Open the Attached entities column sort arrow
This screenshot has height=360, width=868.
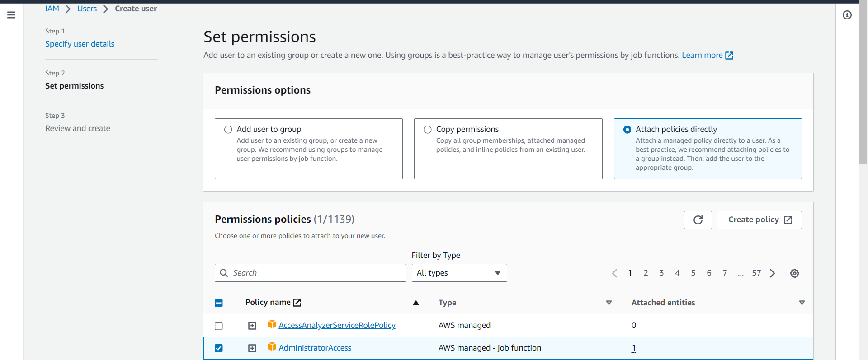tap(802, 303)
